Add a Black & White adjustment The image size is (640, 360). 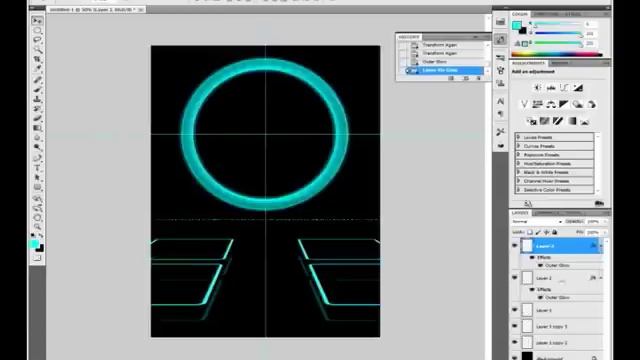point(564,104)
